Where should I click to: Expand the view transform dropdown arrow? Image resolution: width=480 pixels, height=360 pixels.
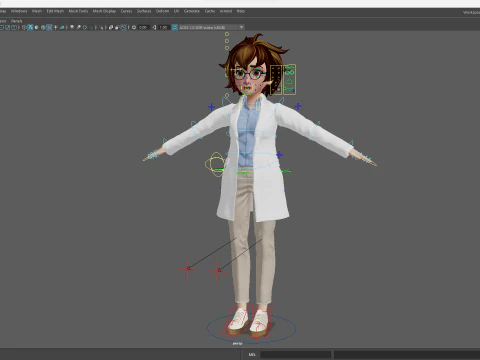pos(241,27)
